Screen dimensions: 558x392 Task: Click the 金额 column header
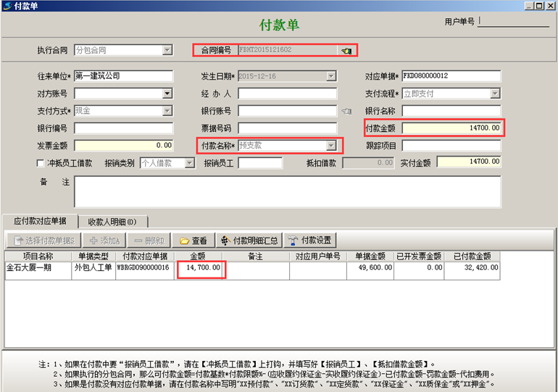(198, 256)
